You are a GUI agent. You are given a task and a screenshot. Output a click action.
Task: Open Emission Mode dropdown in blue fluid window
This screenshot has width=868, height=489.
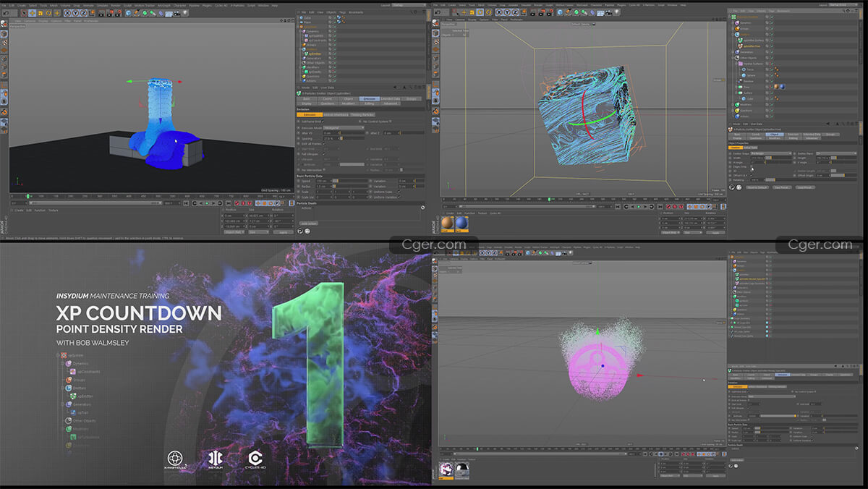coord(344,128)
